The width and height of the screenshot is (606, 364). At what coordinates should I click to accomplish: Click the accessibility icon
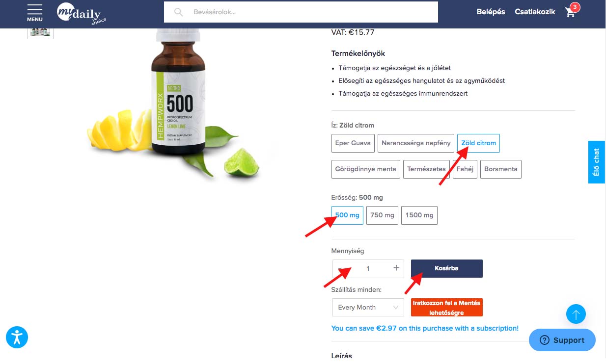coord(17,337)
